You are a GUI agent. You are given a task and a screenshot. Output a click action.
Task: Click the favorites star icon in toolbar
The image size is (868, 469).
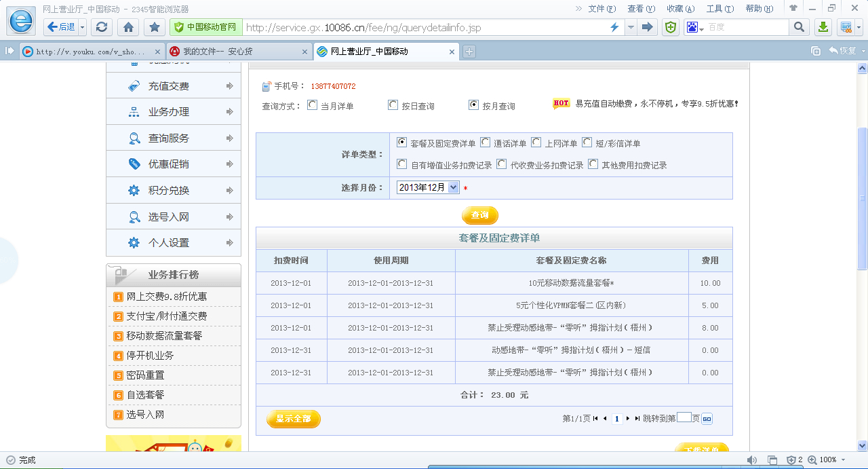pos(155,27)
